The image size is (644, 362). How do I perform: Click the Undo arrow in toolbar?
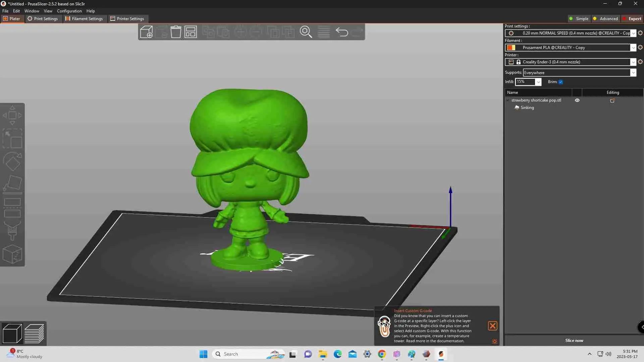[342, 32]
